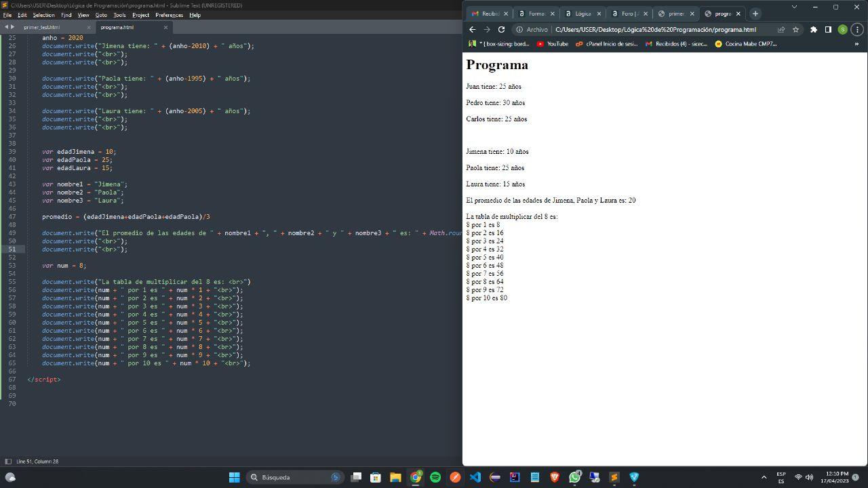Show hidden system tray icons
This screenshot has height=488, width=868.
click(x=764, y=477)
